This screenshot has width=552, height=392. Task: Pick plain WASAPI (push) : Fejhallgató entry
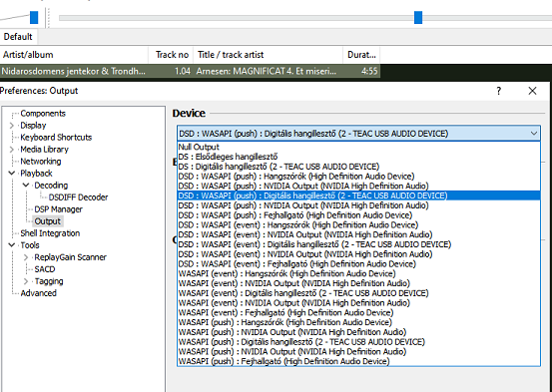coord(358,361)
